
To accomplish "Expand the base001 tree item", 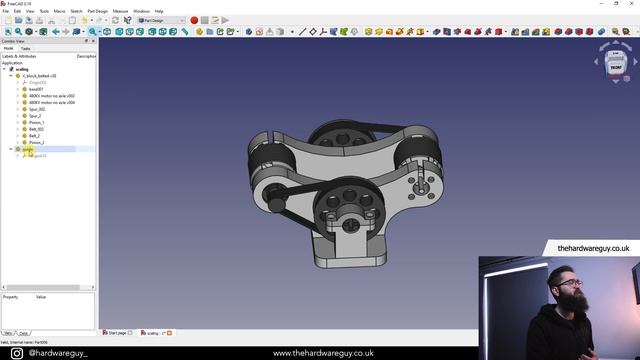I will click(x=18, y=89).
